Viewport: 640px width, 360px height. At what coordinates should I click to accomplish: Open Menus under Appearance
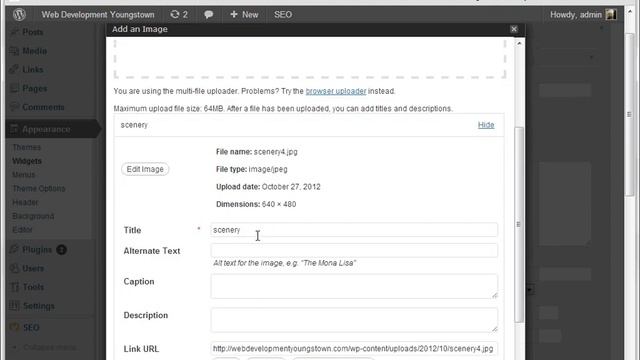tap(24, 175)
